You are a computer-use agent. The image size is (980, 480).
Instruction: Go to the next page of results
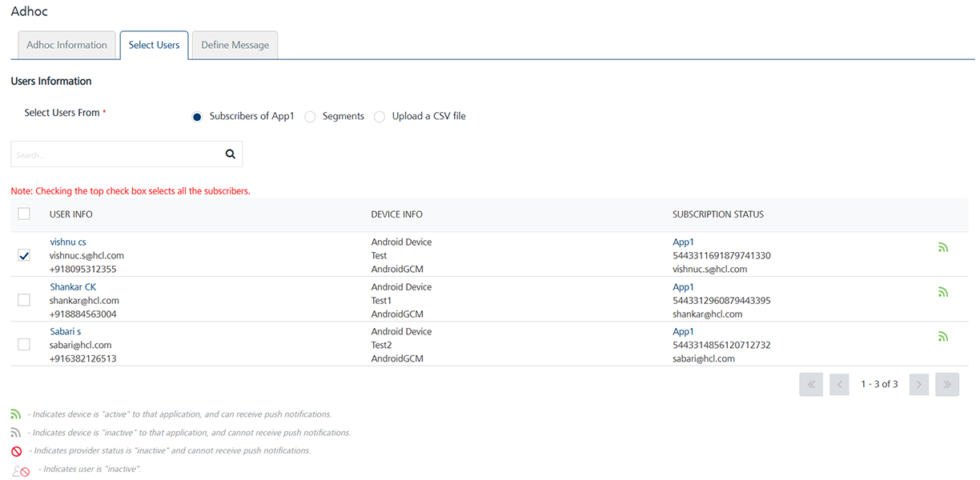coord(919,385)
